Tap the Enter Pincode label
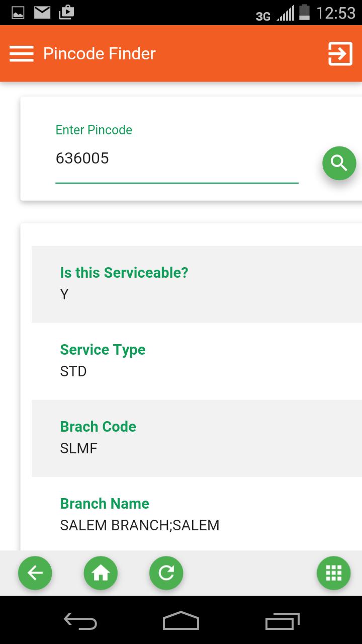The width and height of the screenshot is (362, 644). pos(94,130)
